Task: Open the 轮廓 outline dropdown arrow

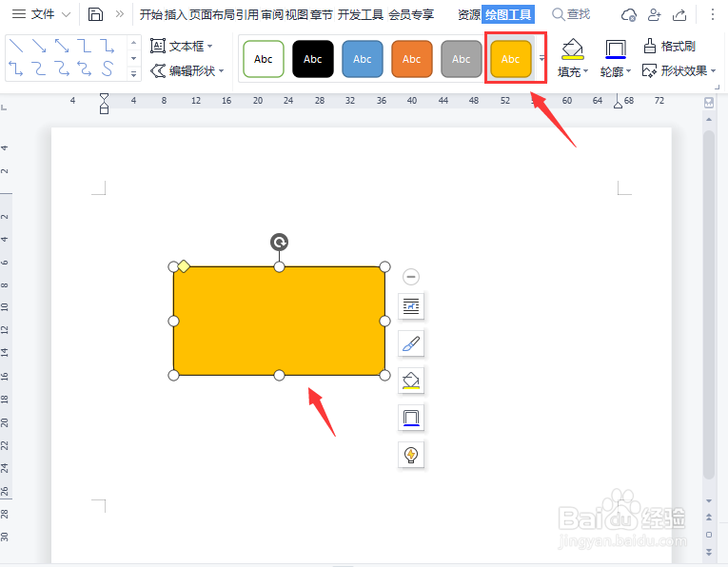Action: click(629, 71)
